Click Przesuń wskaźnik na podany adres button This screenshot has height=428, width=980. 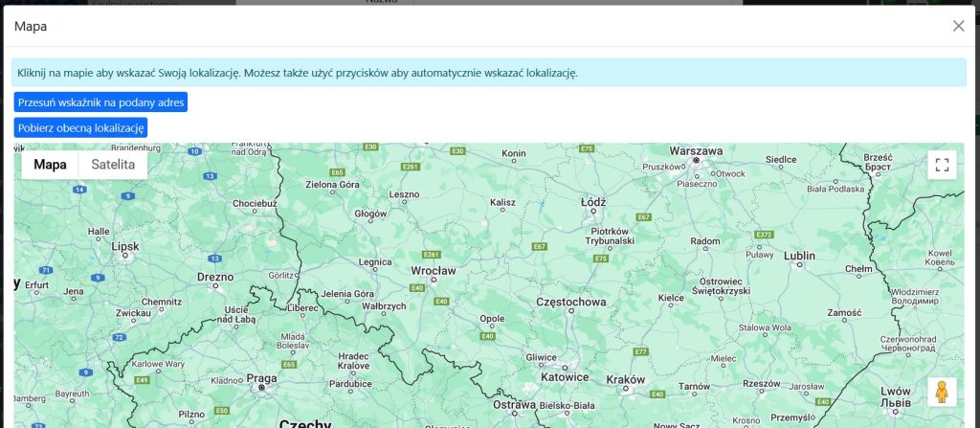coord(100,102)
